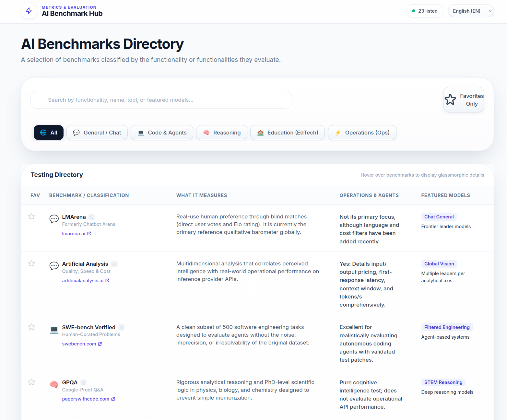
Task: Click the info icon for SWE-bench Verified
Action: (x=121, y=328)
